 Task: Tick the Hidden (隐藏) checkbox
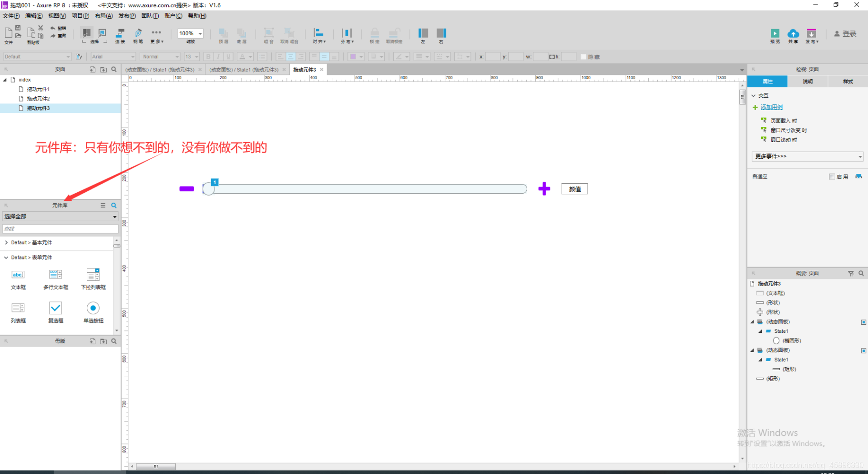583,57
